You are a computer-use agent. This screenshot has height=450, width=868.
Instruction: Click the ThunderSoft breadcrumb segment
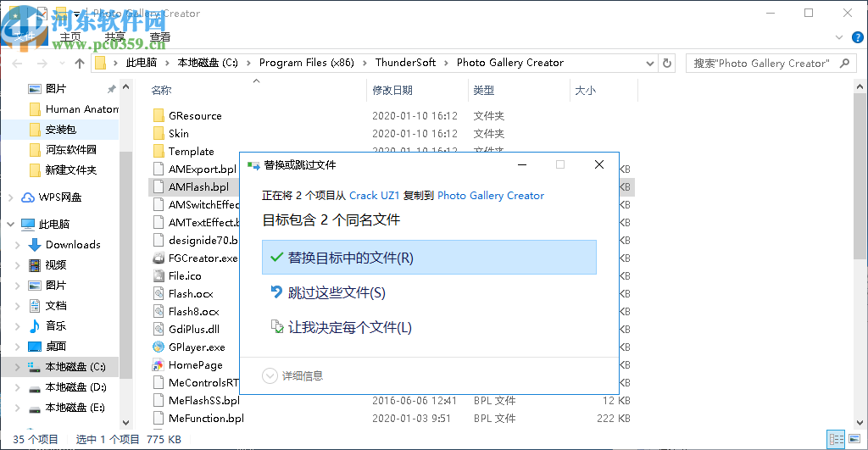pyautogui.click(x=405, y=63)
